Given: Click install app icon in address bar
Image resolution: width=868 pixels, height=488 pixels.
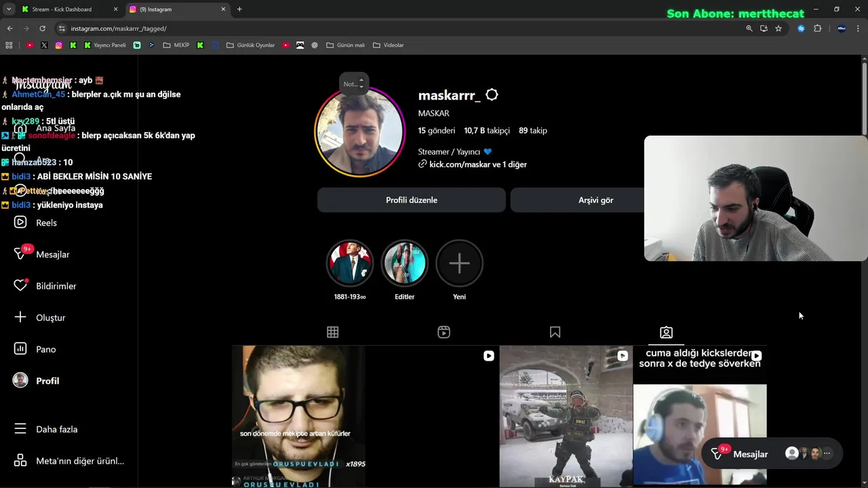Looking at the screenshot, I should tap(764, 28).
